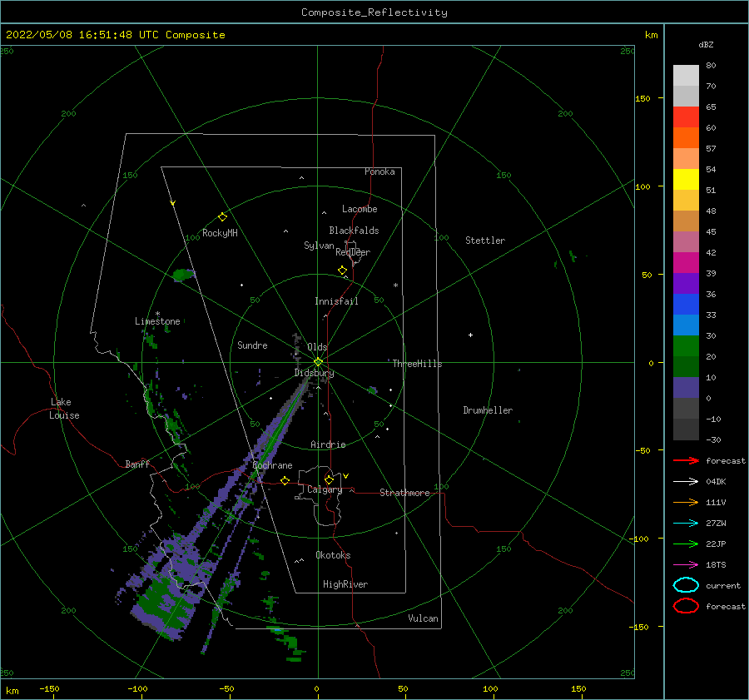Image resolution: width=749 pixels, height=700 pixels.
Task: Select the cyan 27ZW arrow in the legend
Action: (686, 524)
